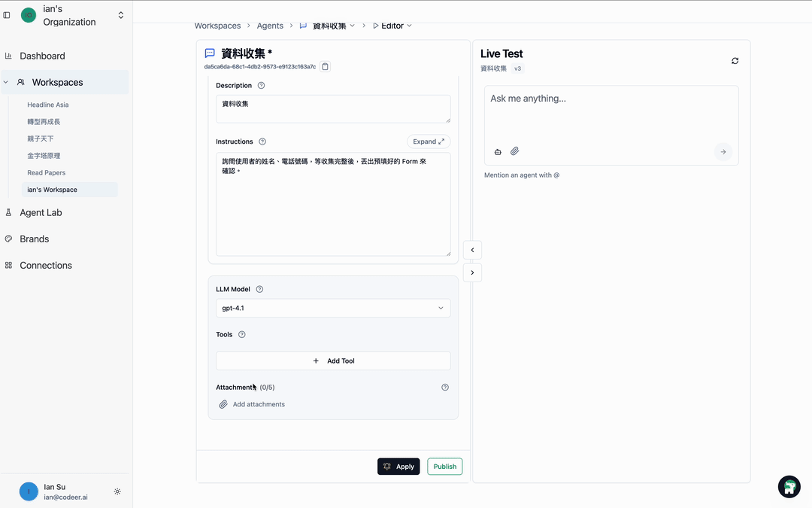This screenshot has width=812, height=508.
Task: Collapse the Workspaces section in sidebar
Action: pos(6,83)
